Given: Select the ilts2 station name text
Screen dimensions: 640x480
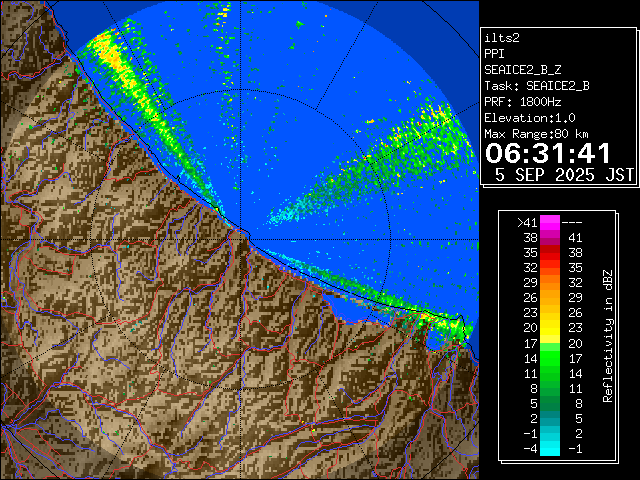Looking at the screenshot, I should (x=502, y=38).
